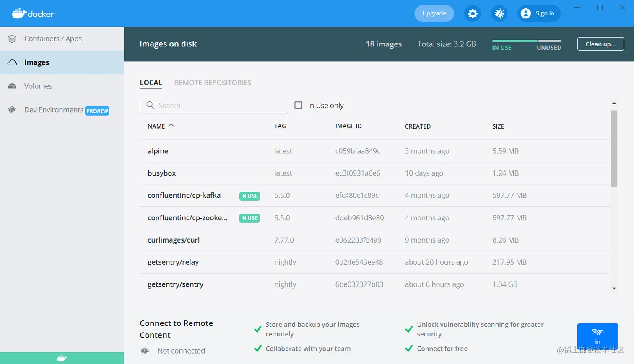Screen dimensions: 634x364
Task: Select the Local tab
Action: 151,83
